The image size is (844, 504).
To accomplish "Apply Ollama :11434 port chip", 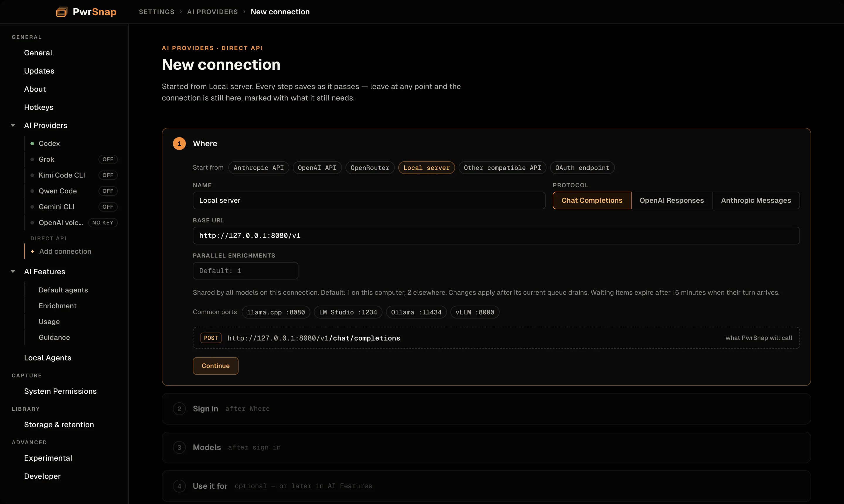I will tap(416, 312).
